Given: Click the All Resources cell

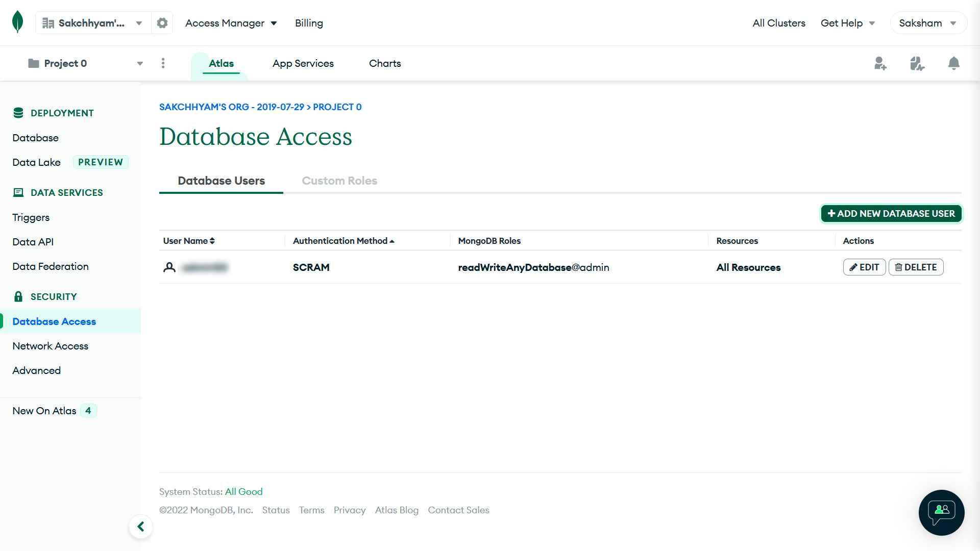Looking at the screenshot, I should 748,267.
